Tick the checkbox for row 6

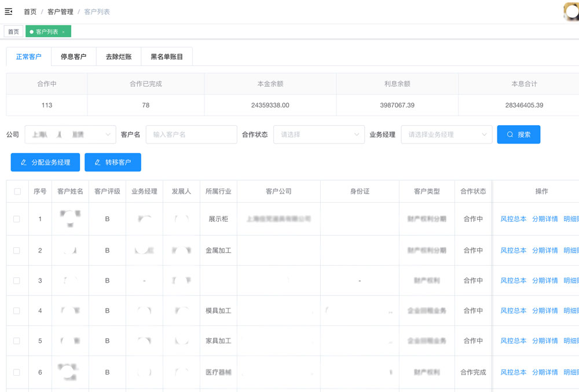point(17,372)
